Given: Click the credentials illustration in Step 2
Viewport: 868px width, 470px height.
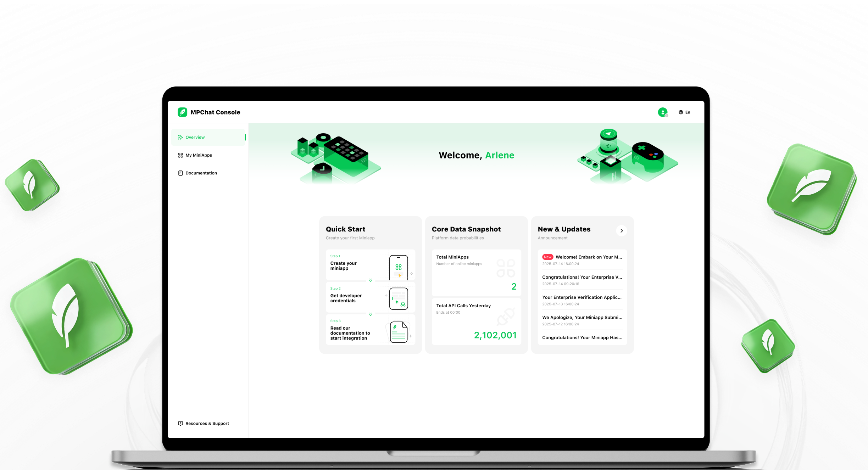Looking at the screenshot, I should click(399, 299).
